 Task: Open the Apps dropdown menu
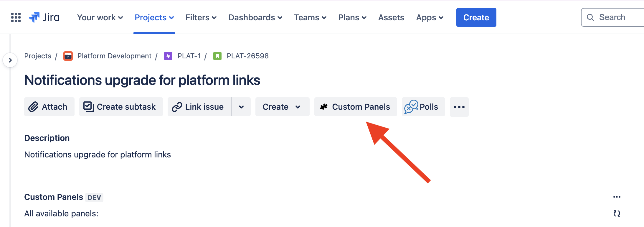pos(430,18)
